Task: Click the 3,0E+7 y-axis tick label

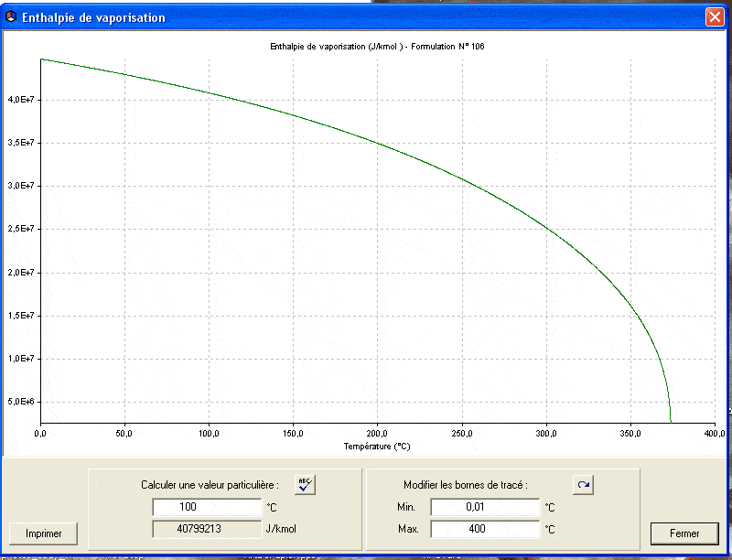Action: (21, 186)
